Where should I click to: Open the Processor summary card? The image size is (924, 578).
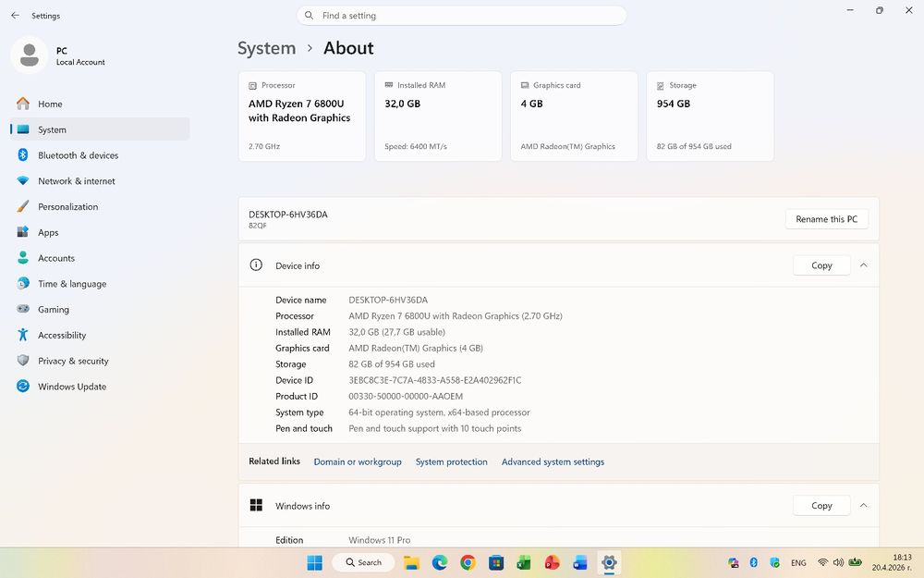[x=302, y=117]
